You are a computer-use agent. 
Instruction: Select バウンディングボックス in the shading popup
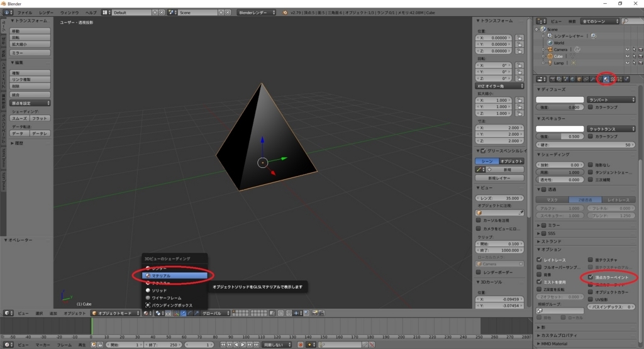pos(175,305)
